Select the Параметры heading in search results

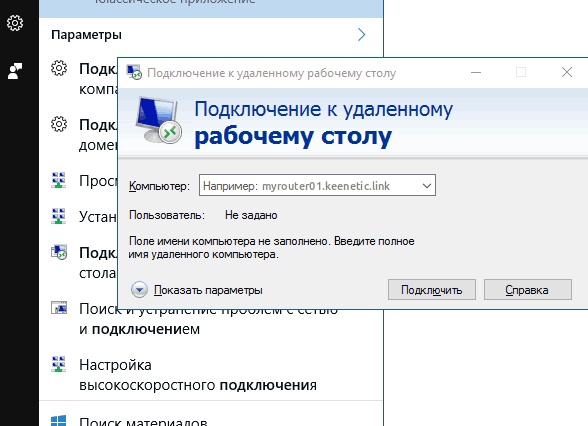(x=86, y=34)
